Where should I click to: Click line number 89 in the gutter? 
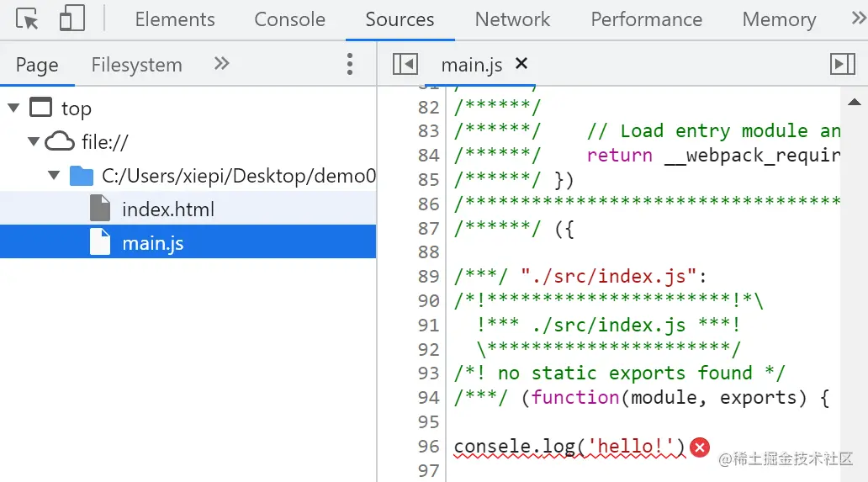click(429, 276)
